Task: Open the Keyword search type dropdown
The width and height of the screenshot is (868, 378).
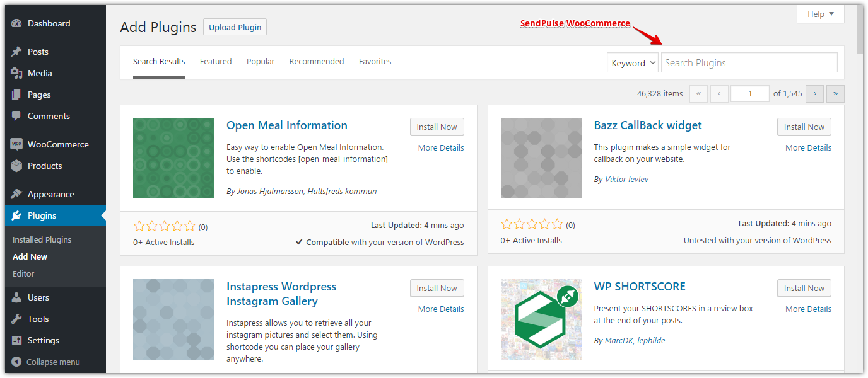Action: click(x=633, y=63)
